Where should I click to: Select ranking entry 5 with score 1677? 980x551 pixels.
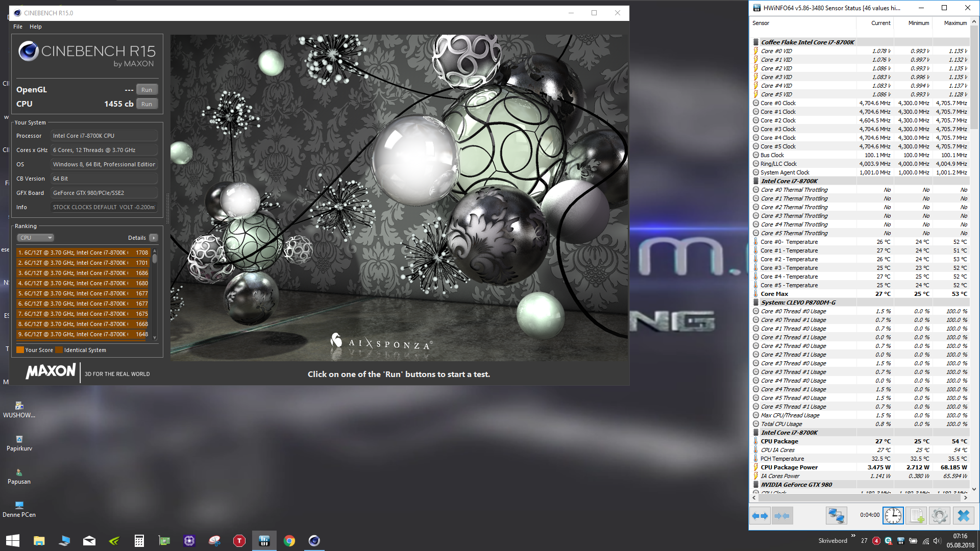coord(83,293)
